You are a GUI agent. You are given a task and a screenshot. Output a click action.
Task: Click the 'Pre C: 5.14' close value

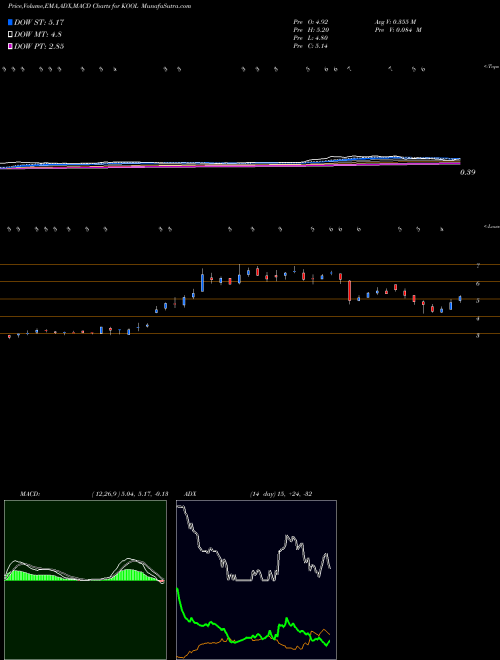[311, 46]
